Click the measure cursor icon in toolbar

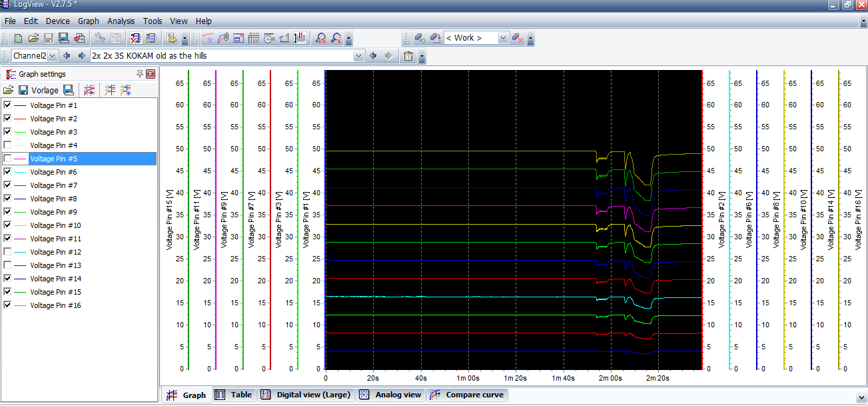coord(284,38)
